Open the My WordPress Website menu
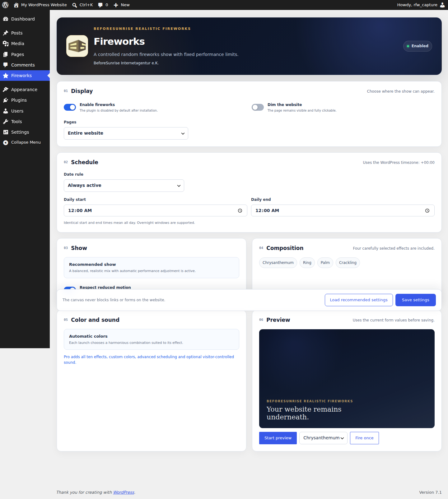Viewport: 448px width, 499px height. 40,5
